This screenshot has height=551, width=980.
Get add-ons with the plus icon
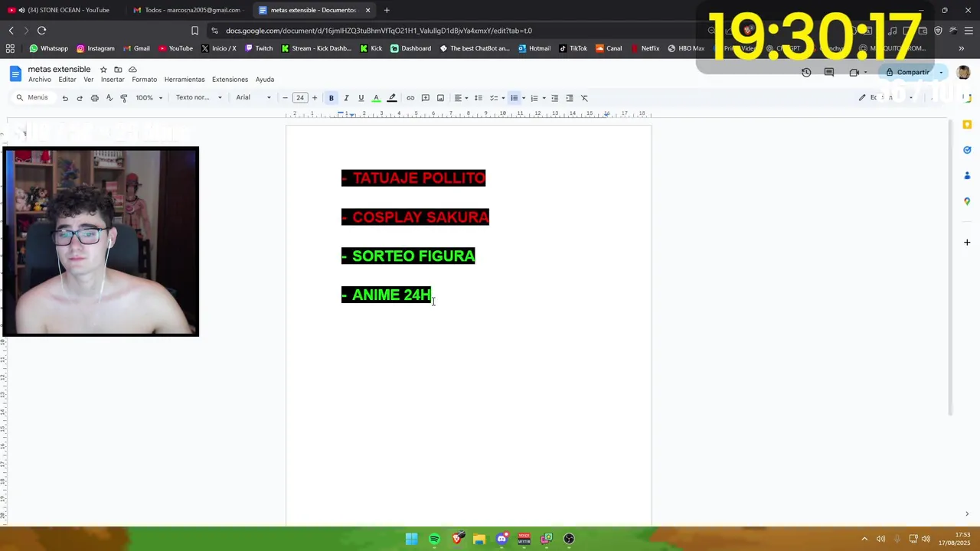coord(967,243)
